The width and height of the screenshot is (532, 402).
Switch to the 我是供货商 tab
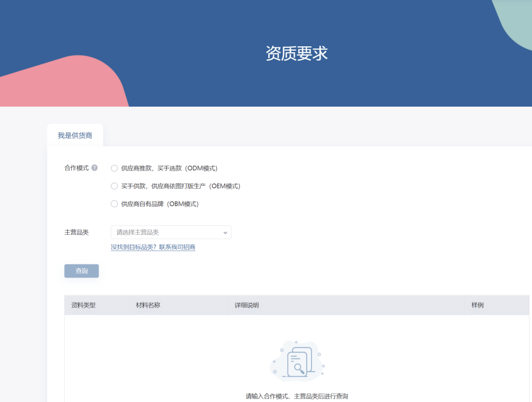click(x=75, y=134)
